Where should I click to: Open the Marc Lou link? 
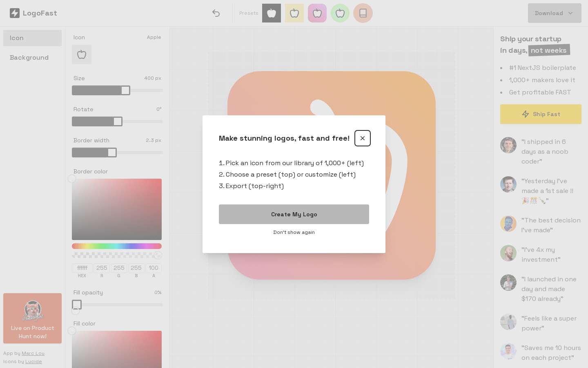tap(33, 353)
